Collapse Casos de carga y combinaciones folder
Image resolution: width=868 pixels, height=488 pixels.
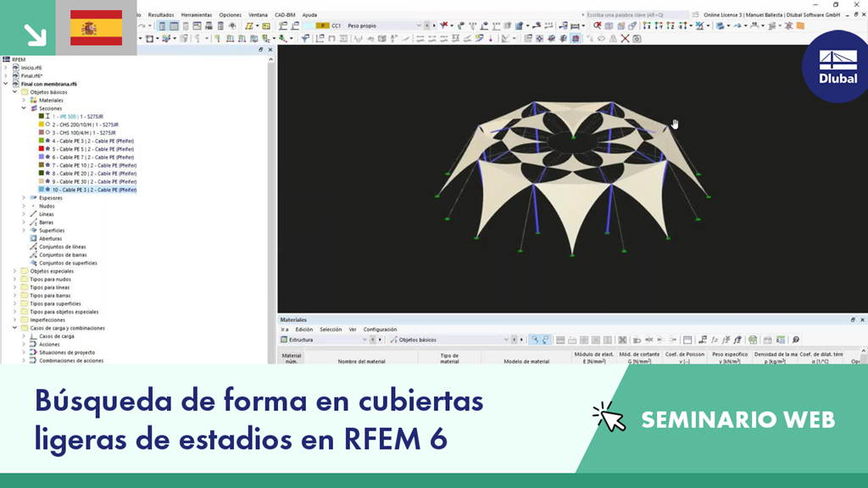click(x=15, y=328)
